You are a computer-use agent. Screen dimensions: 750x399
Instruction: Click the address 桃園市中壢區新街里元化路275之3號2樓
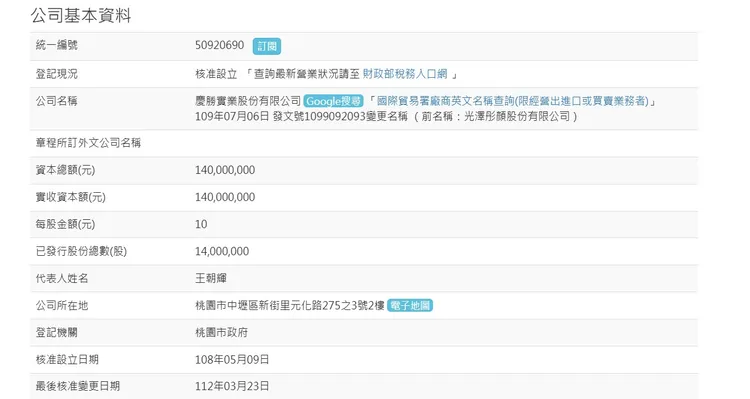pyautogui.click(x=290, y=305)
